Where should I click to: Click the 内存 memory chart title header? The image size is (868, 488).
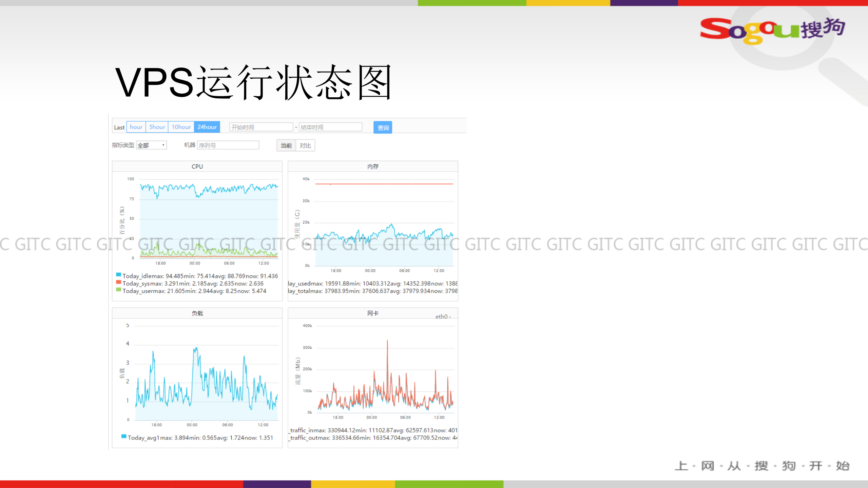coord(372,167)
